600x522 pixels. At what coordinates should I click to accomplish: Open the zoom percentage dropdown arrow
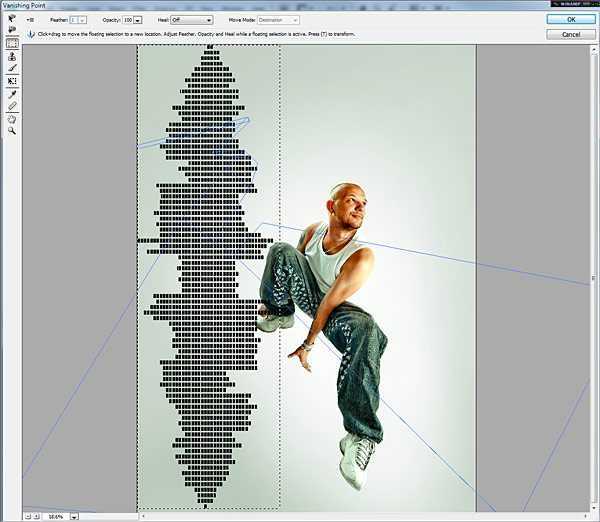click(x=73, y=516)
